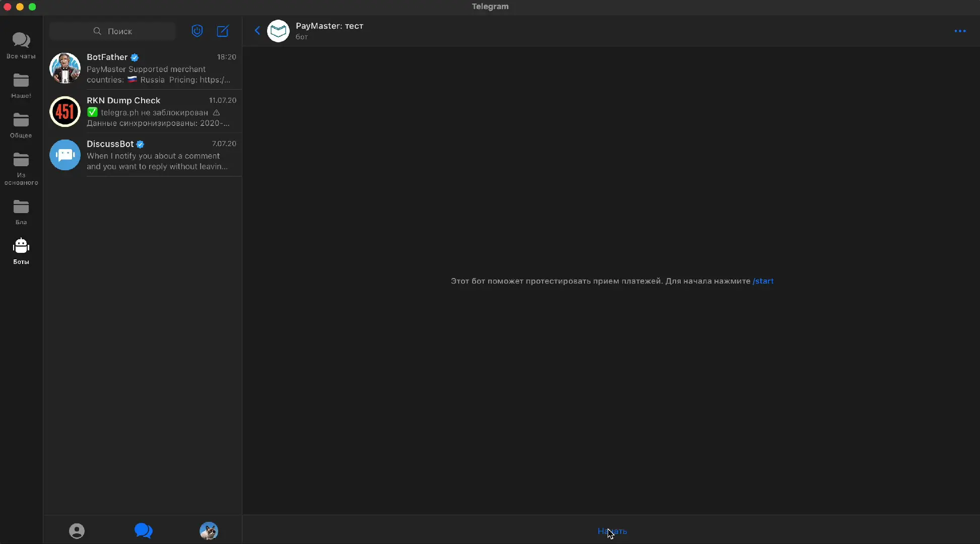Open the Наше! folder
The height and width of the screenshot is (544, 980).
tap(21, 85)
